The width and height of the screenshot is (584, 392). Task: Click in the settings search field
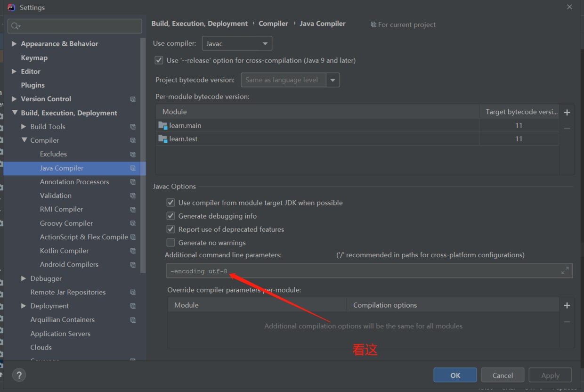pyautogui.click(x=74, y=26)
